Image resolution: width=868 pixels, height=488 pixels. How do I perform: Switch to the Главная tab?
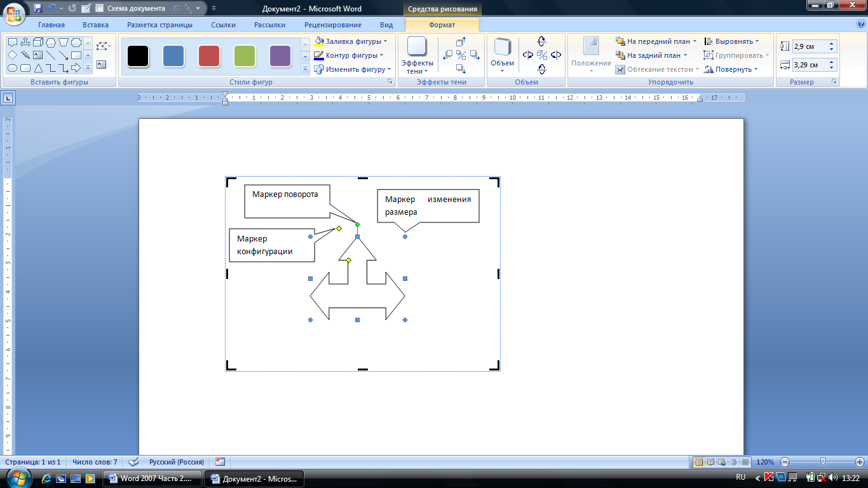pyautogui.click(x=51, y=25)
